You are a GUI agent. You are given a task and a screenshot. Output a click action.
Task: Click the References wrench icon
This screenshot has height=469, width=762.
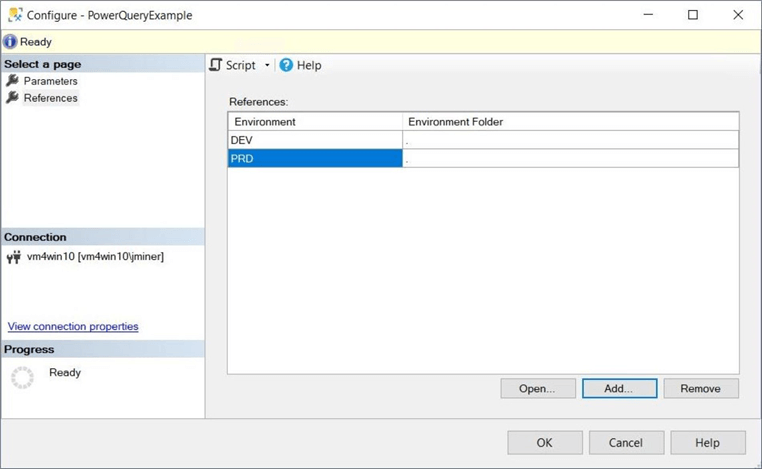(x=12, y=98)
